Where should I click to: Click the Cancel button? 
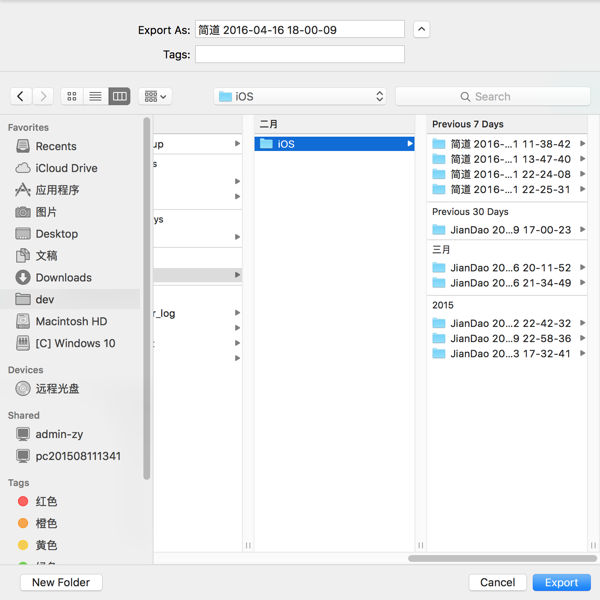point(497,582)
